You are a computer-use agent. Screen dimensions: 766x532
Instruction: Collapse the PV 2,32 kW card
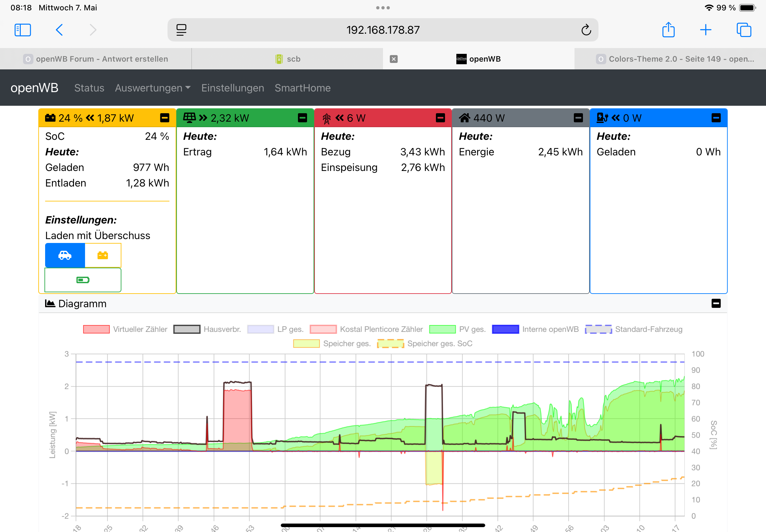click(x=303, y=118)
